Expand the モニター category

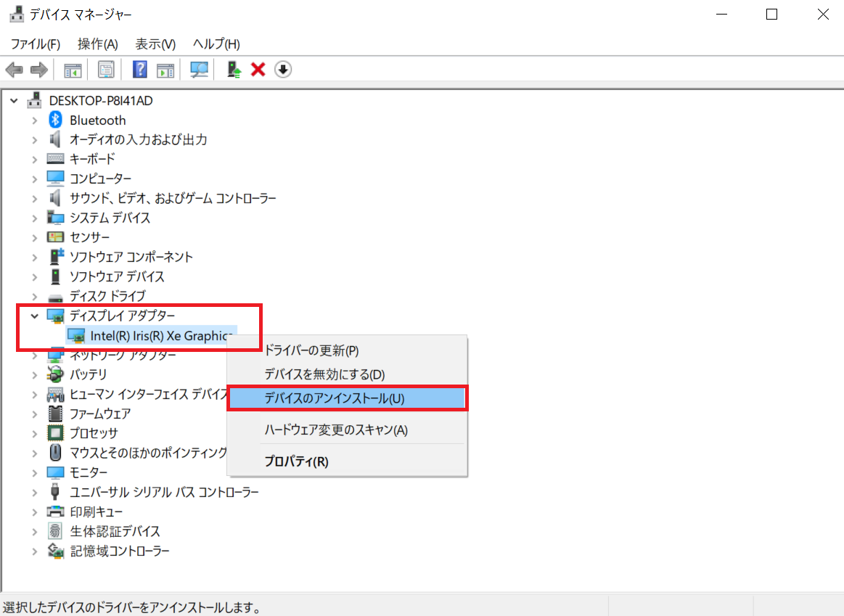34,472
